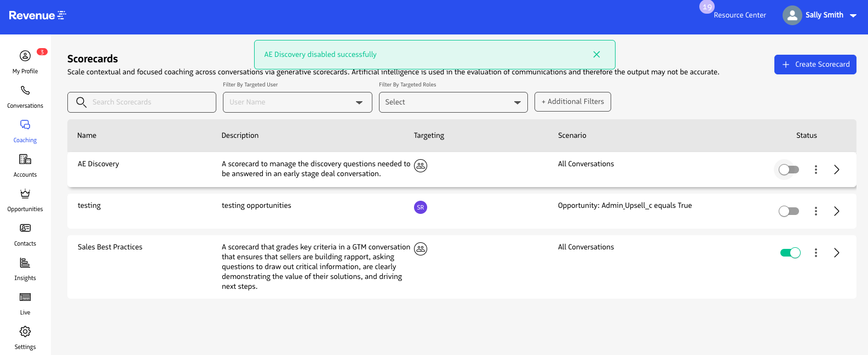The image size is (868, 355).
Task: Open the Filter By Targeted User dropdown
Action: click(x=297, y=102)
